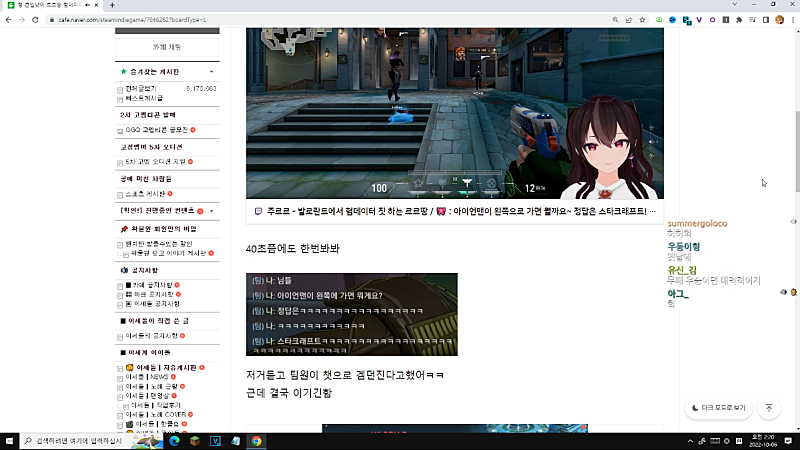The height and width of the screenshot is (450, 800).
Task: Click the speaker icon next to 공지사항
Action: click(124, 270)
